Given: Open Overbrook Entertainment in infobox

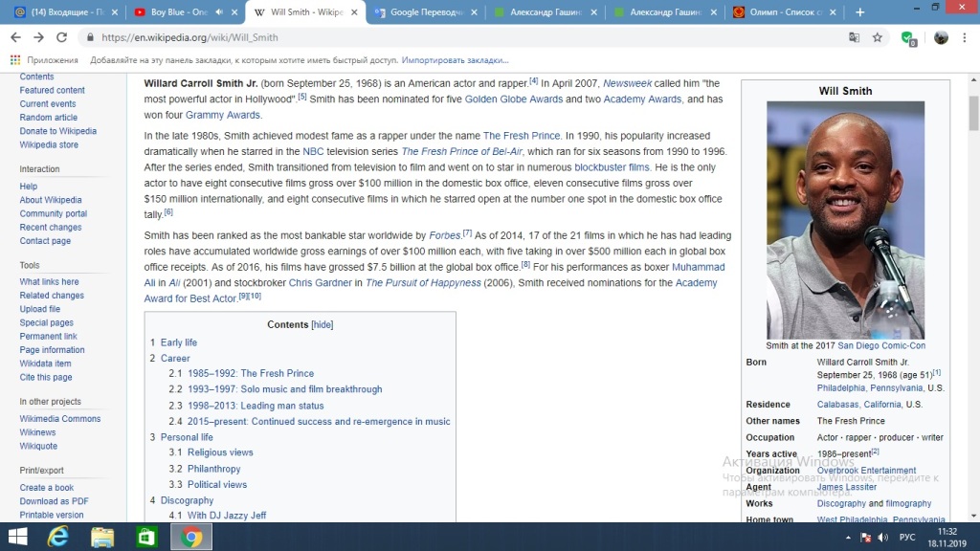Looking at the screenshot, I should click(x=866, y=471).
